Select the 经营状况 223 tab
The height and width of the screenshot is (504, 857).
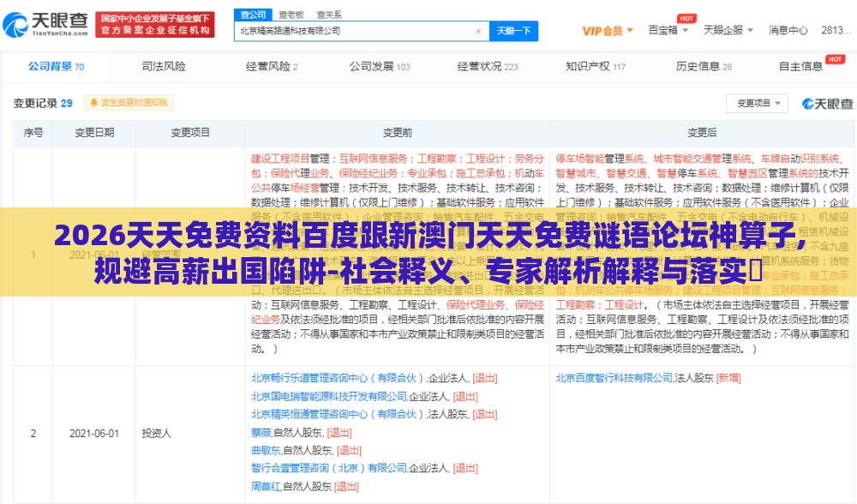pyautogui.click(x=487, y=67)
